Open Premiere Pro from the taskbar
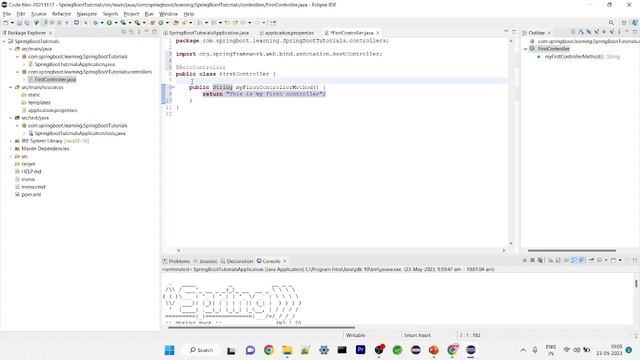Viewport: 640px width, 360px height. [x=360, y=350]
